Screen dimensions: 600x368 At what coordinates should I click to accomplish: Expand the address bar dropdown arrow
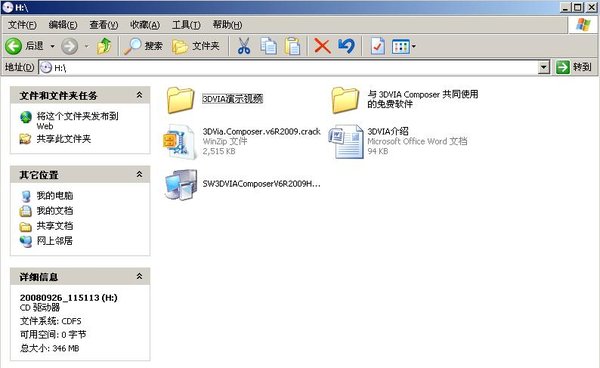(543, 68)
